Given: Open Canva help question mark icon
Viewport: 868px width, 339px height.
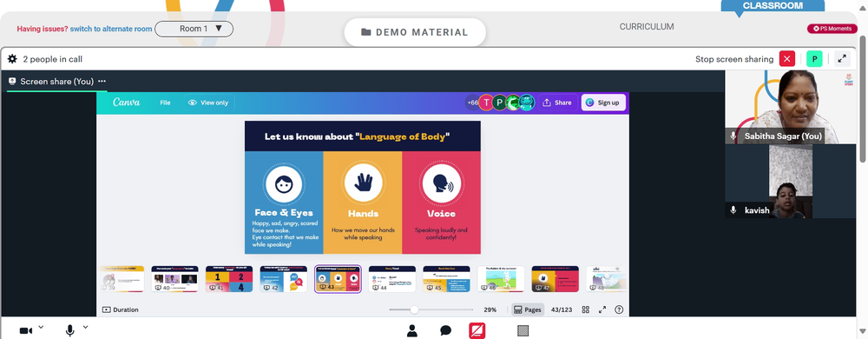Looking at the screenshot, I should 619,309.
